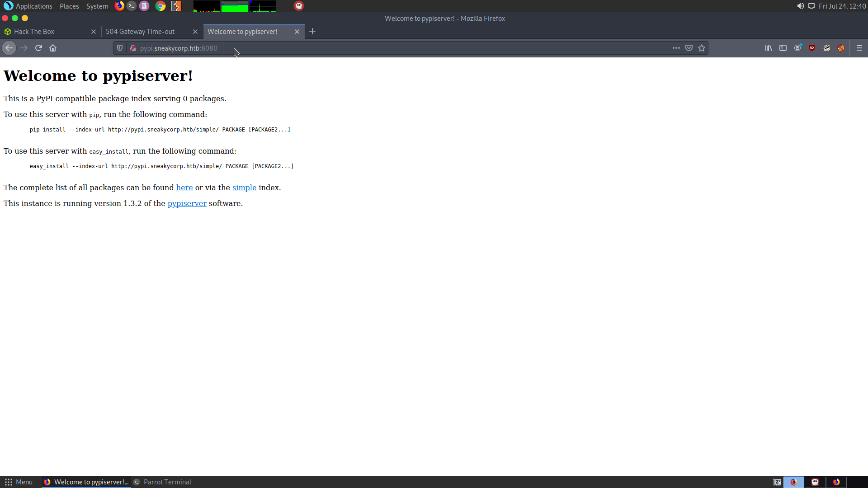Viewport: 868px width, 488px height.
Task: Go to Firefox home page
Action: point(53,48)
